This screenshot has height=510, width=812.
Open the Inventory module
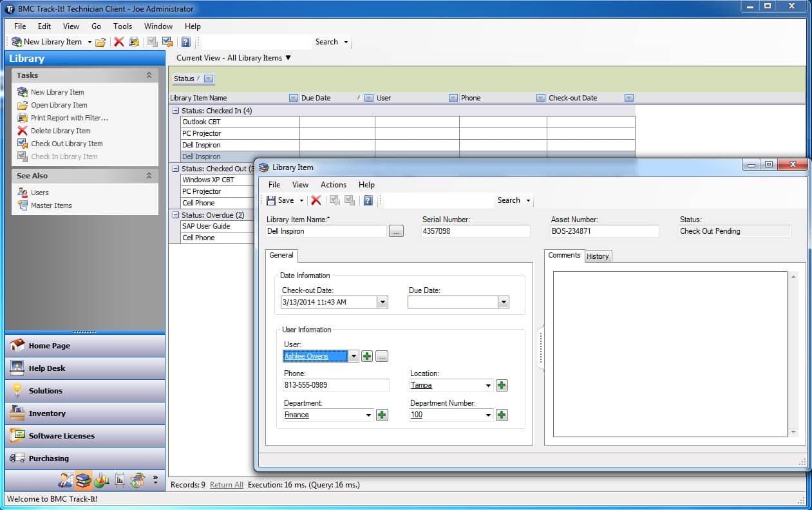coord(85,413)
